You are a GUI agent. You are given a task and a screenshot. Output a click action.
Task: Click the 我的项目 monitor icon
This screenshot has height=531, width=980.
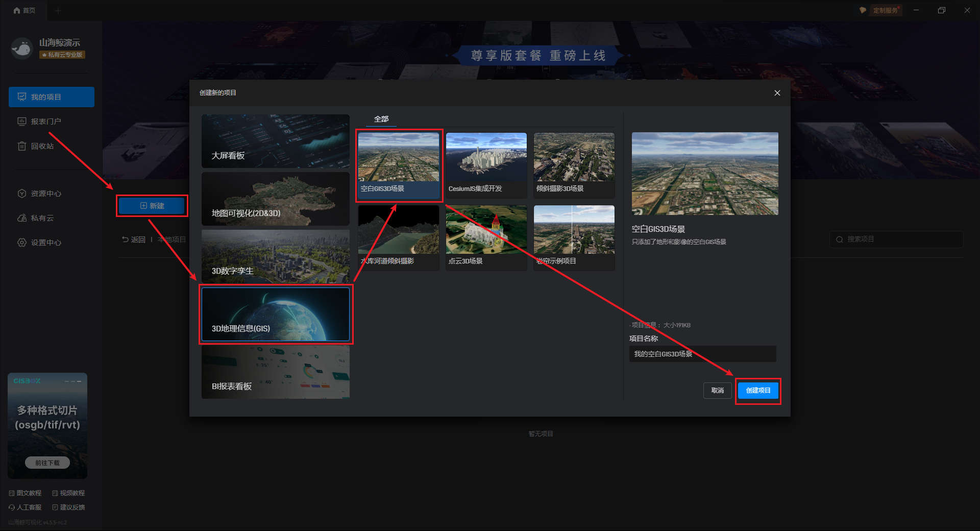(x=22, y=97)
